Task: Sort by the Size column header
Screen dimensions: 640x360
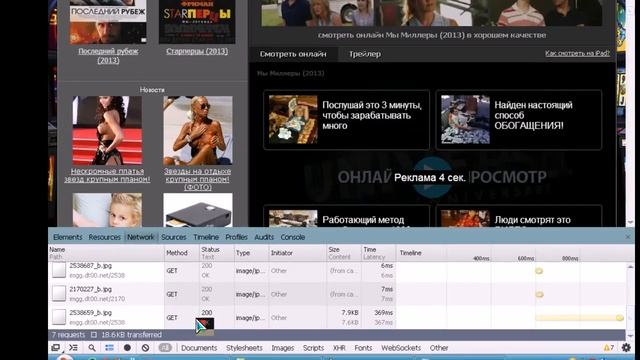Action: (344, 253)
